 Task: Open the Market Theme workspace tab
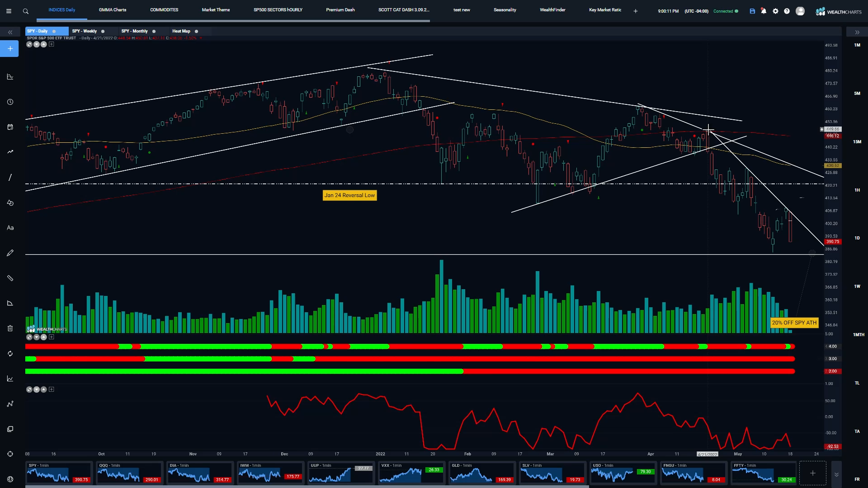click(216, 10)
